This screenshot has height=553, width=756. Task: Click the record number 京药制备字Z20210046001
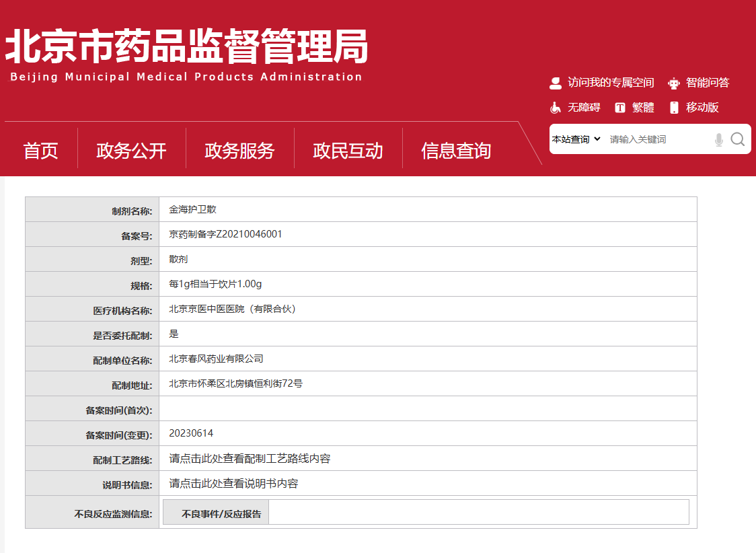click(x=225, y=234)
